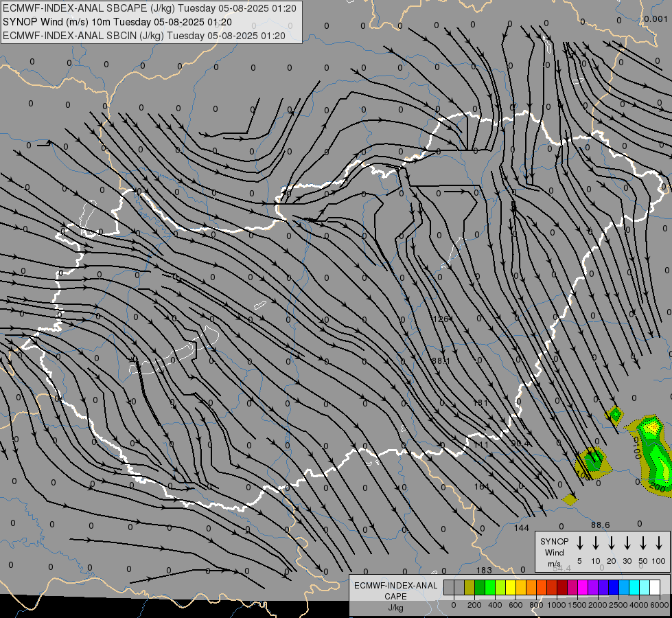Image resolution: width=672 pixels, height=618 pixels.
Task: Click the wind arrow above 50 m/s
Action: (x=643, y=543)
